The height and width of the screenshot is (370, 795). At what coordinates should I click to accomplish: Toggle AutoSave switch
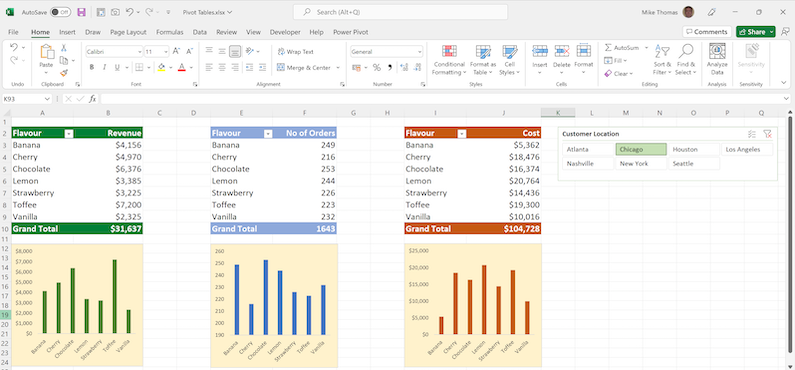tap(60, 12)
